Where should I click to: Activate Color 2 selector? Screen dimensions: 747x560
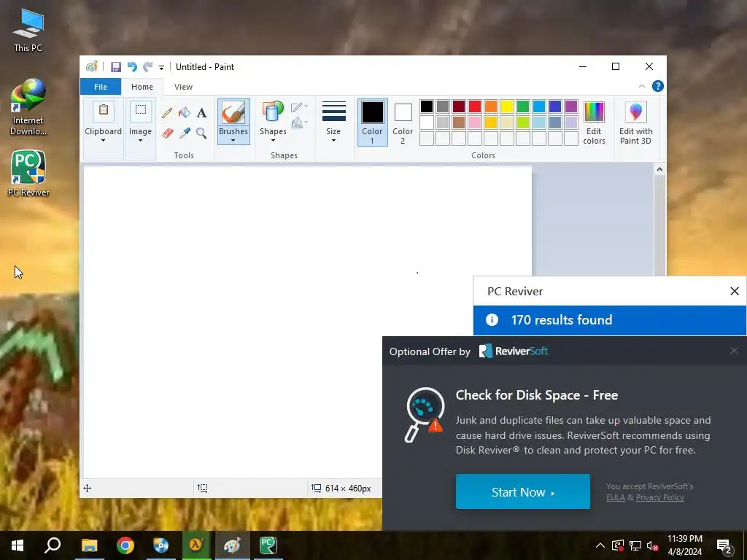pos(403,122)
